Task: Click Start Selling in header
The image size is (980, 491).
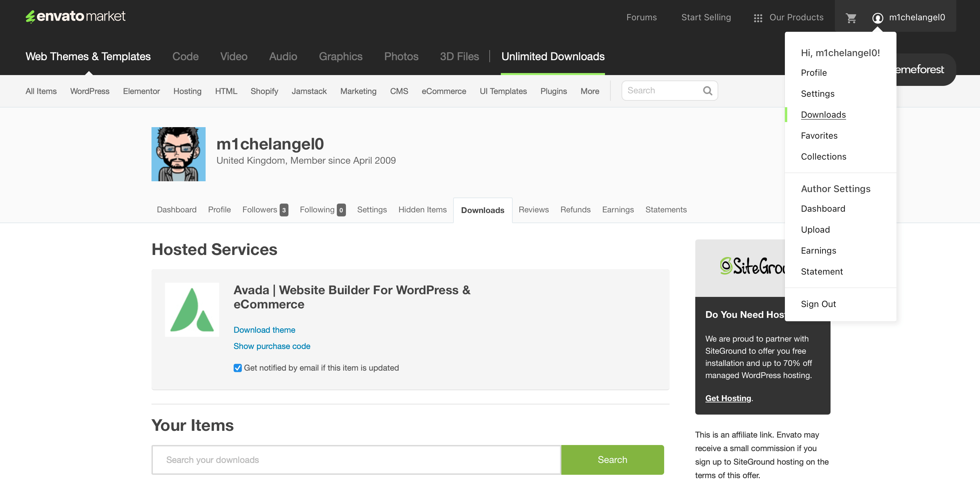Action: (x=706, y=18)
